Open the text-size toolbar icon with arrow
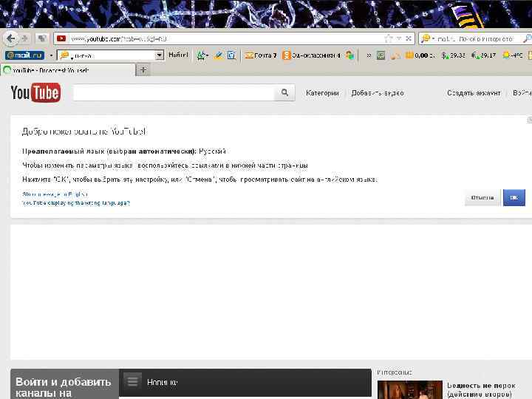This screenshot has height=399, width=532. pos(202,55)
